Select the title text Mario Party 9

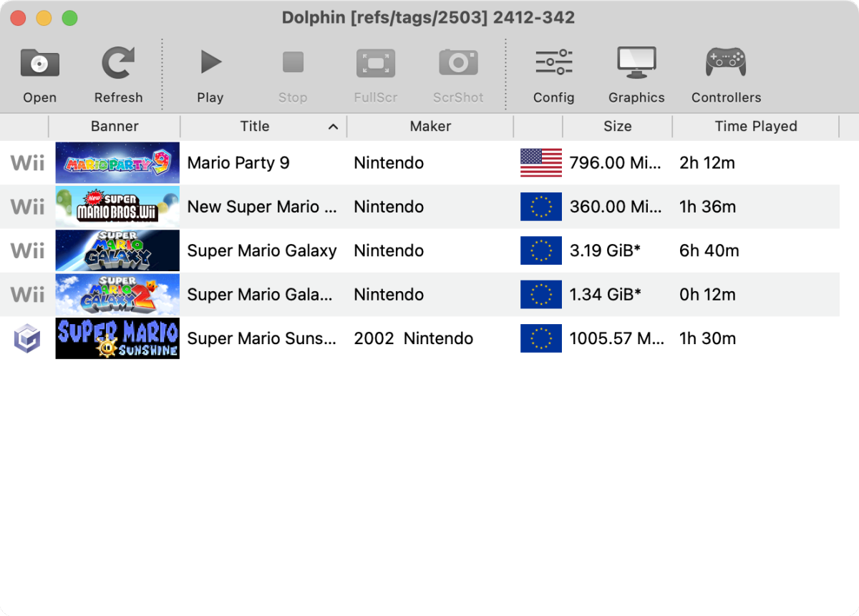tap(238, 163)
